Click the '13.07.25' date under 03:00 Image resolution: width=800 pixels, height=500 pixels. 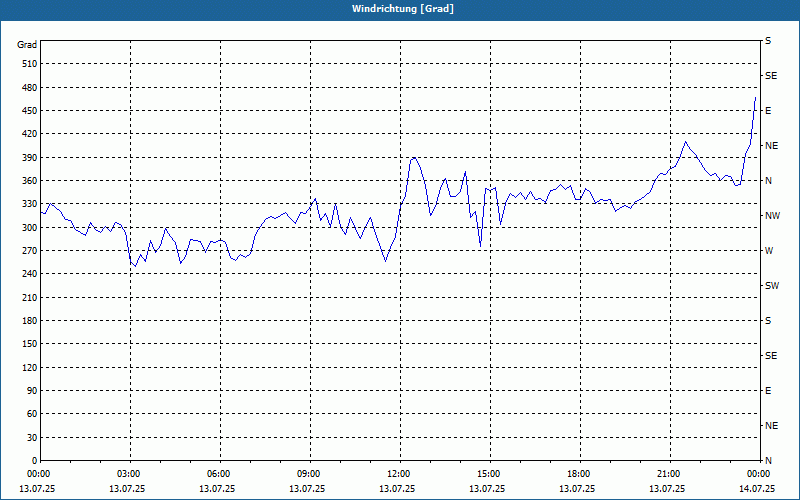click(127, 489)
